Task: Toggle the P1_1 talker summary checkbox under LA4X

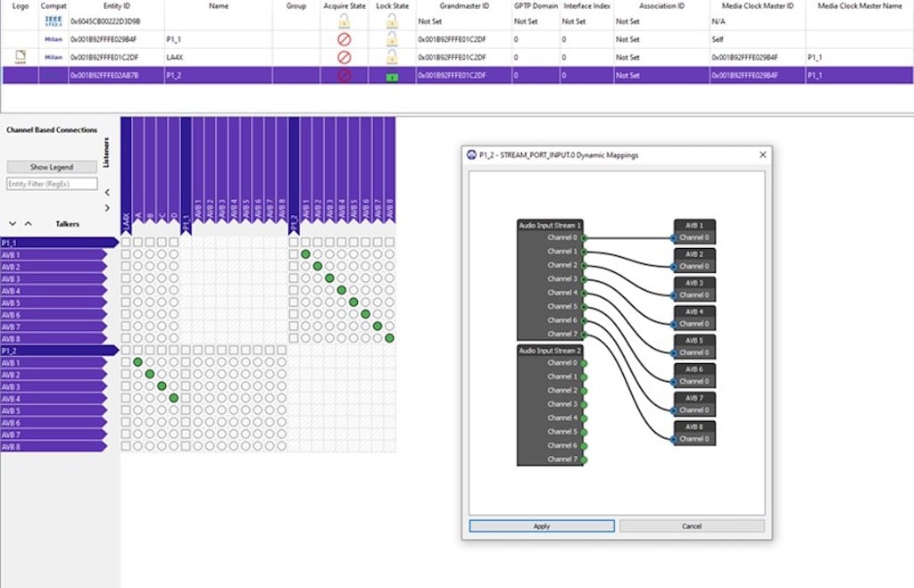Action: pyautogui.click(x=126, y=243)
